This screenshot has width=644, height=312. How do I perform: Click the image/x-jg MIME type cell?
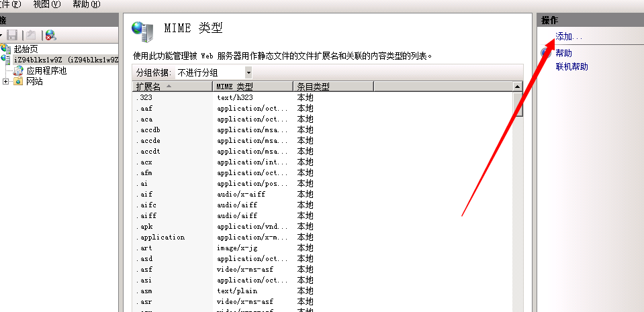[x=237, y=248]
